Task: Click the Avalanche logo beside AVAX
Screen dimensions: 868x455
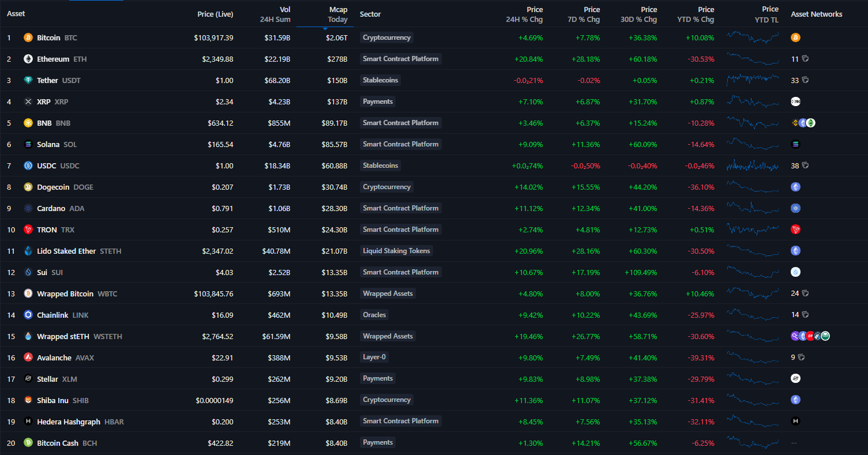Action: (x=28, y=358)
